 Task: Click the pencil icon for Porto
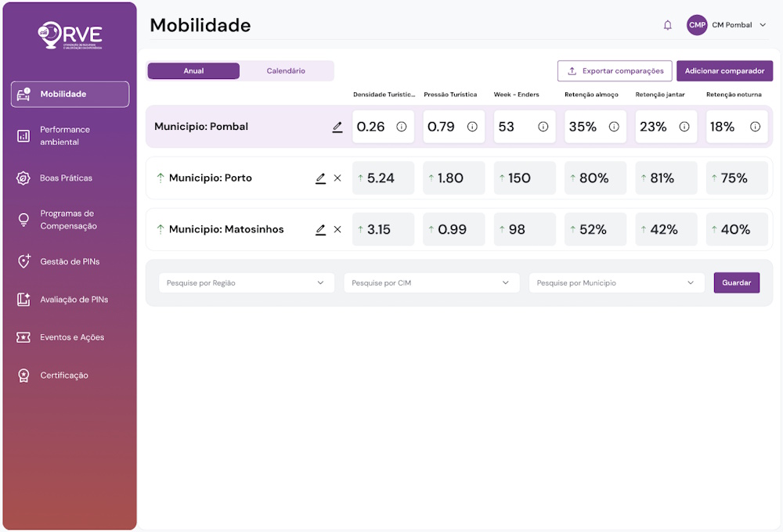[320, 178]
